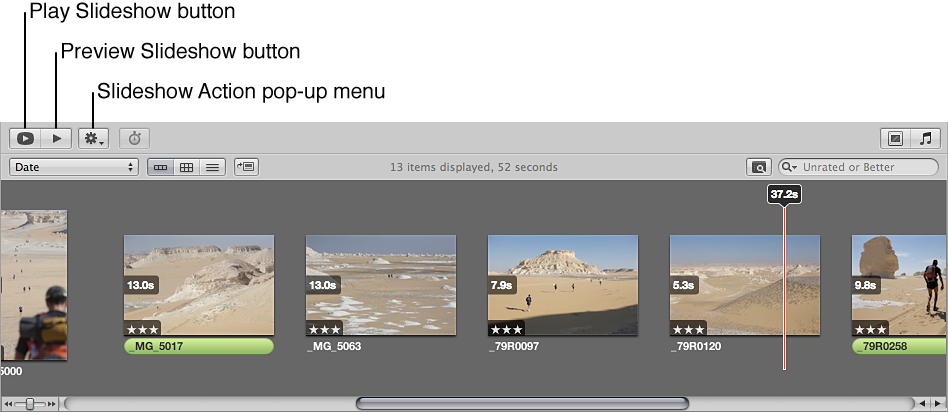
Task: Click the _79R0120 name label
Action: tap(695, 347)
